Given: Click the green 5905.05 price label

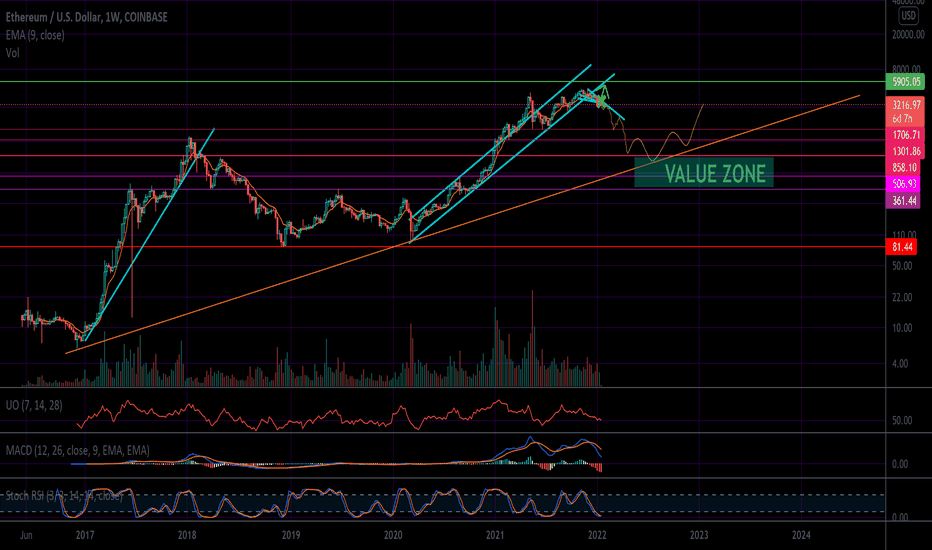Looking at the screenshot, I should point(905,82).
